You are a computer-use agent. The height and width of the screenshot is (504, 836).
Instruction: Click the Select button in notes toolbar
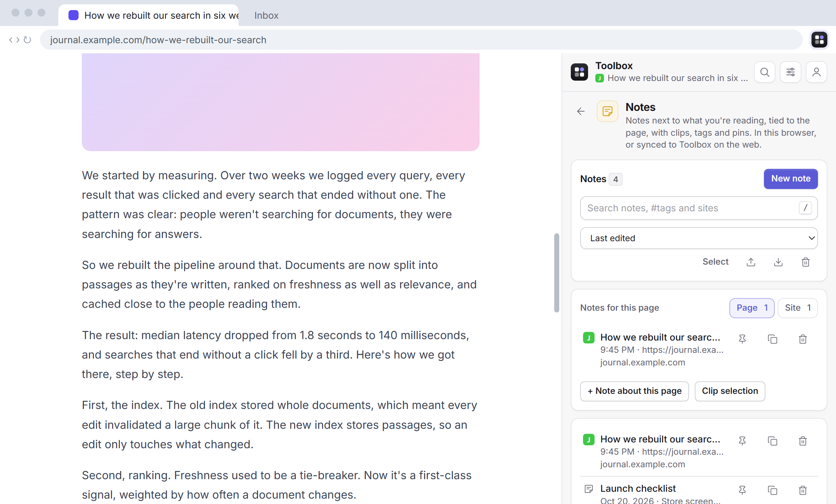click(715, 262)
